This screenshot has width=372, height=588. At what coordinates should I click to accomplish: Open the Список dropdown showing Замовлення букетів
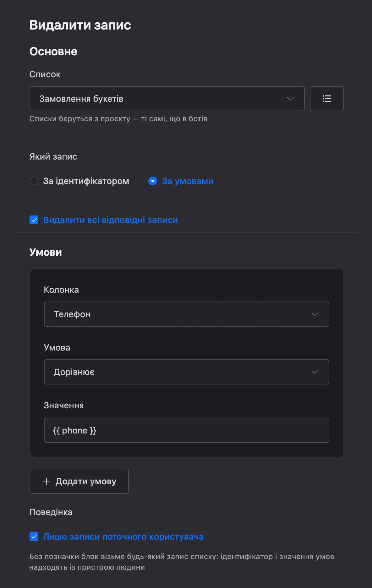click(167, 99)
